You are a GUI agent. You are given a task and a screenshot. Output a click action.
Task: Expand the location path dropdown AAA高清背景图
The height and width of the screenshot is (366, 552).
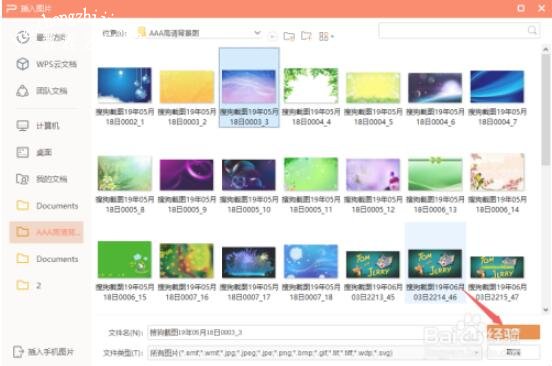coord(257,33)
